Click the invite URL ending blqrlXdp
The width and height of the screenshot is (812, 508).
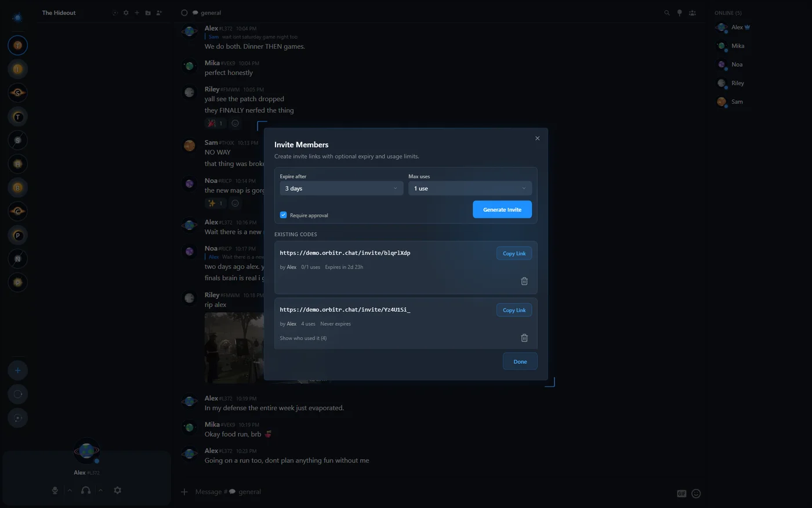pos(345,253)
